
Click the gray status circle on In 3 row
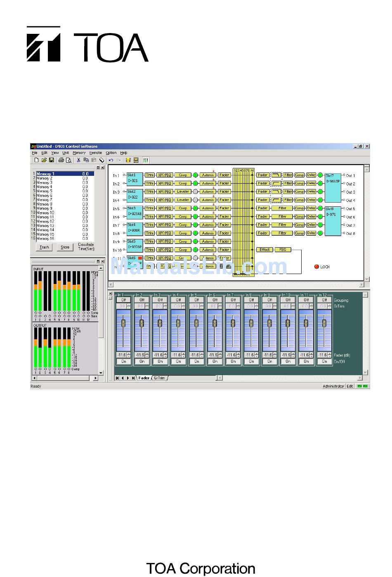pos(196,192)
